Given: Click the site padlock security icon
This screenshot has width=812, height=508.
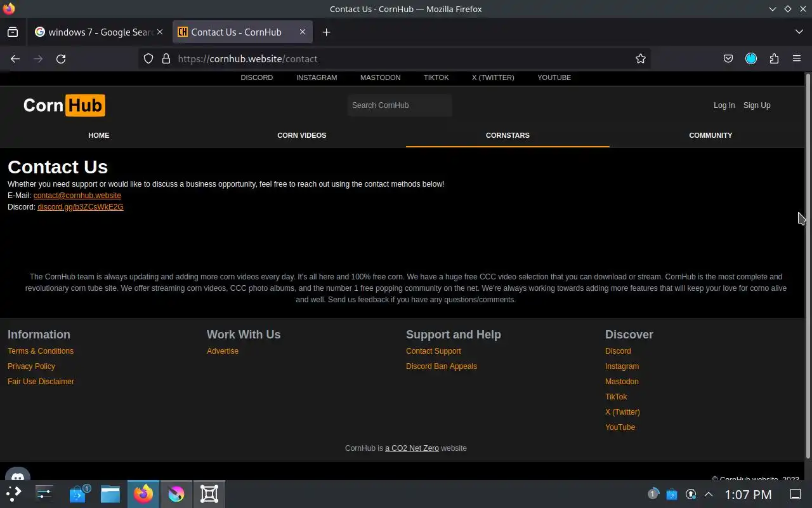Looking at the screenshot, I should (x=166, y=58).
